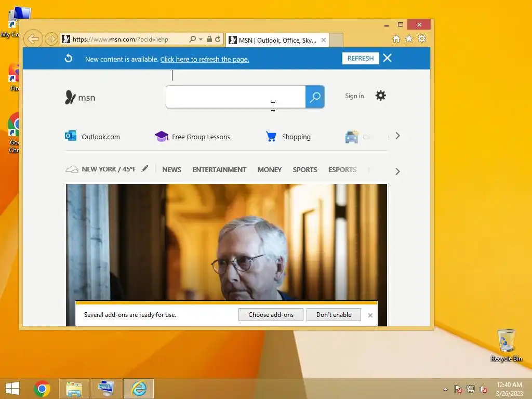This screenshot has height=399, width=532.
Task: Show more categories with navigation chevron
Action: tap(397, 171)
